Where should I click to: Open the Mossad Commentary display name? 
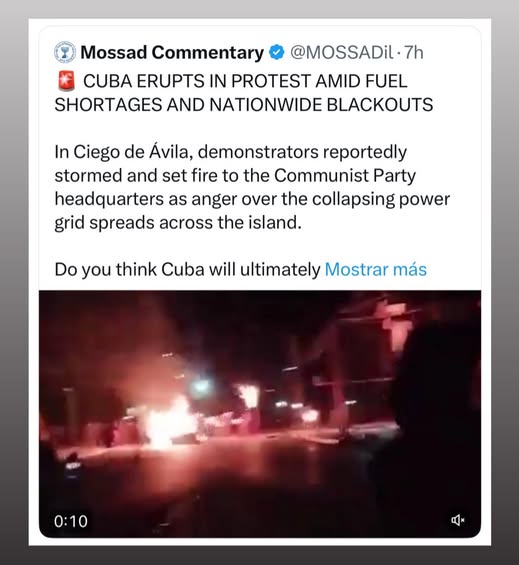coord(172,53)
